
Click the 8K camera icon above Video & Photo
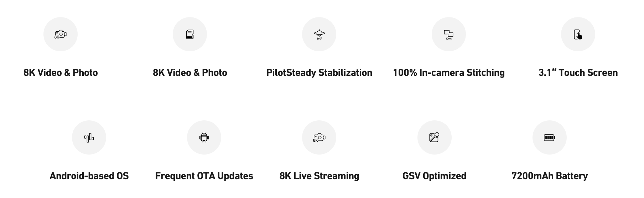click(x=61, y=34)
